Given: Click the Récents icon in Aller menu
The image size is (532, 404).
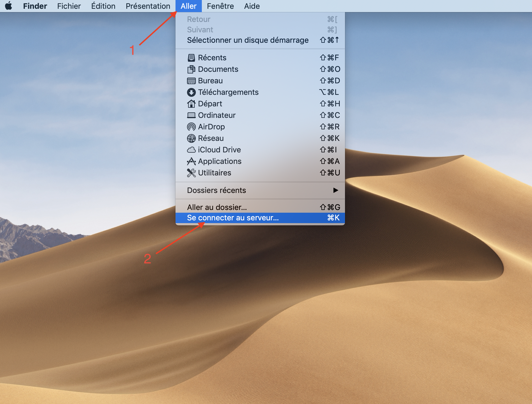Looking at the screenshot, I should [191, 58].
